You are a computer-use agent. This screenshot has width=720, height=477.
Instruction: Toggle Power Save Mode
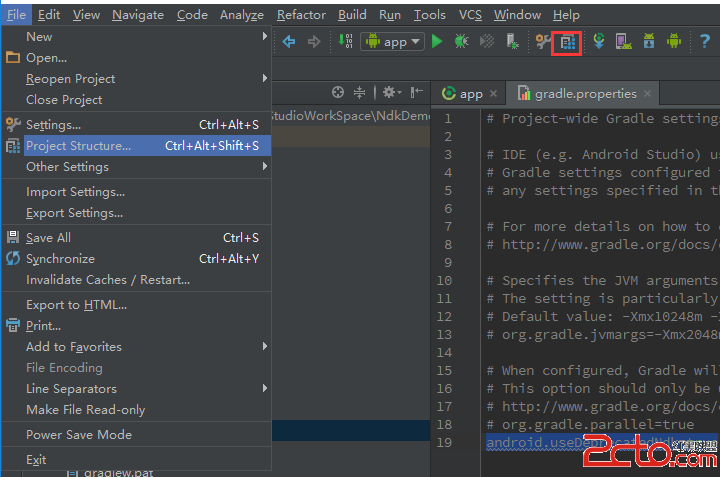79,434
